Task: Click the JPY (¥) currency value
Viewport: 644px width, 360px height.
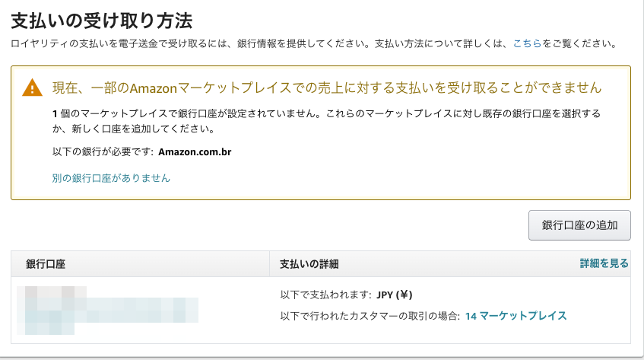Action: [395, 295]
